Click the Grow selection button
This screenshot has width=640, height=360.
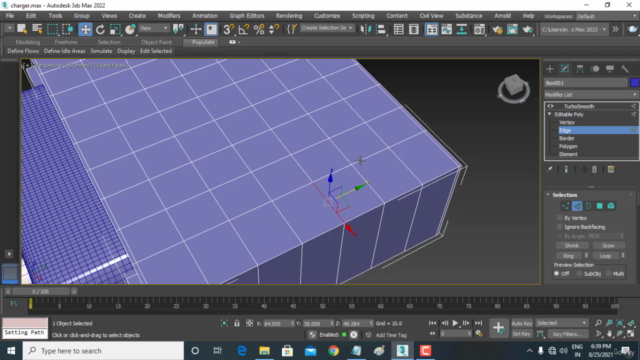click(608, 245)
